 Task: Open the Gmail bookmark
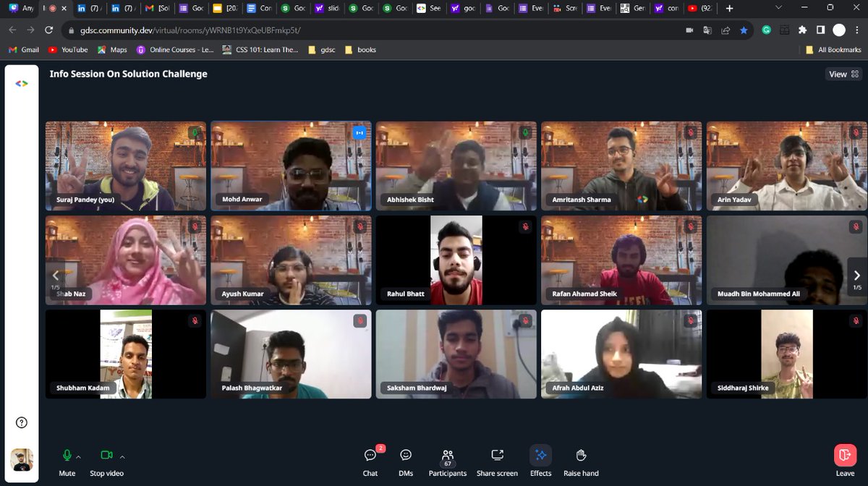click(24, 50)
